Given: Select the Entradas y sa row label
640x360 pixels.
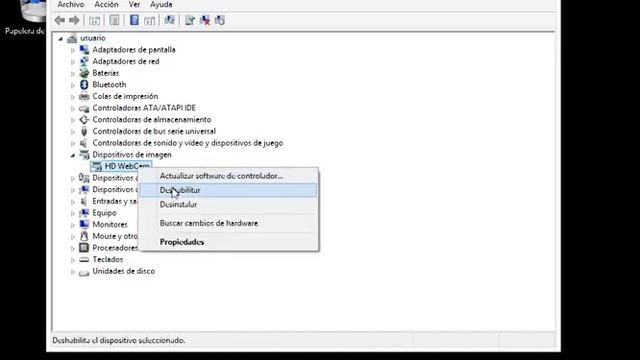Looking at the screenshot, I should [115, 201].
